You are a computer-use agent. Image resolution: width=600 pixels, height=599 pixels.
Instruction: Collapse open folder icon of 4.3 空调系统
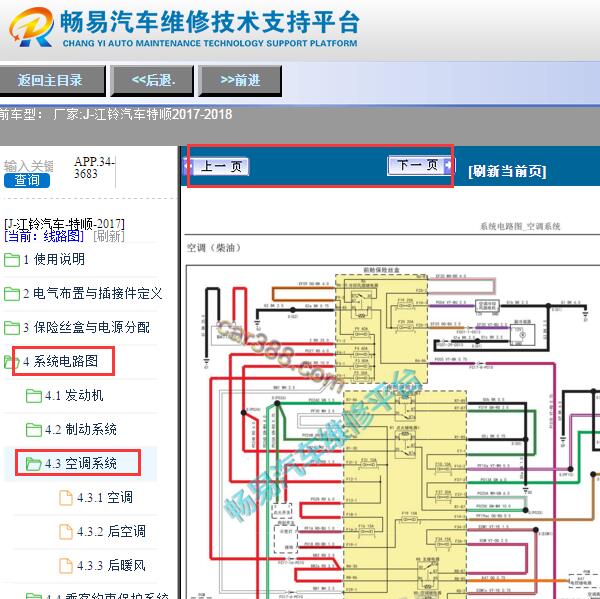click(34, 464)
